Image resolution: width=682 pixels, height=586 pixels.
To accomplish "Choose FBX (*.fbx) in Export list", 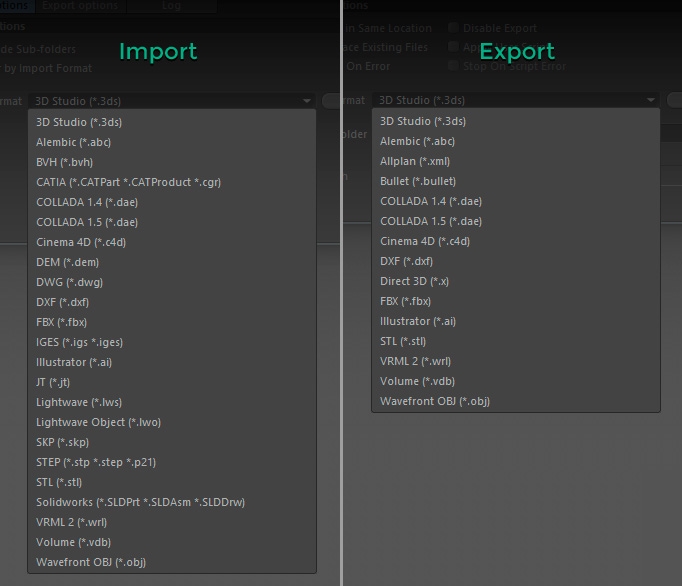I will click(516, 301).
